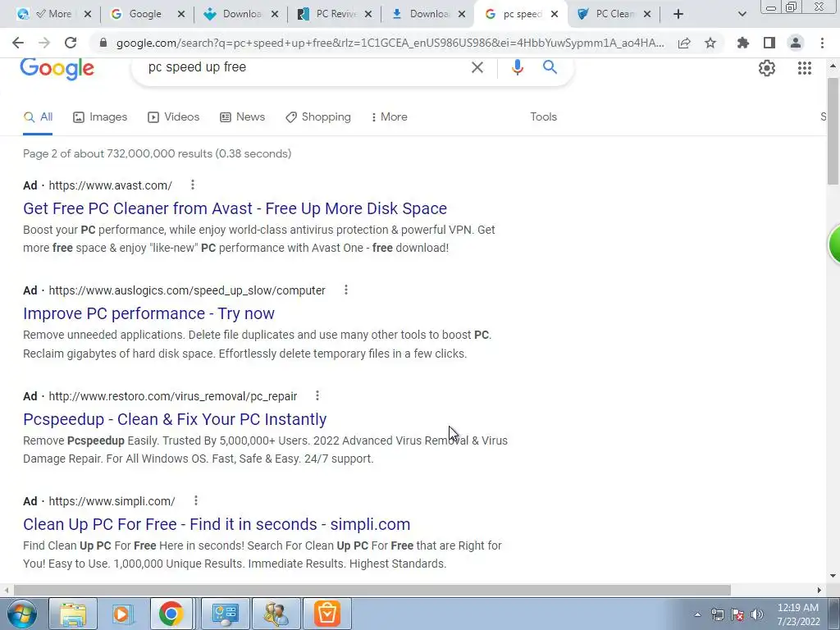840x630 pixels.
Task: Open the tab search dropdown arrow
Action: [x=742, y=14]
